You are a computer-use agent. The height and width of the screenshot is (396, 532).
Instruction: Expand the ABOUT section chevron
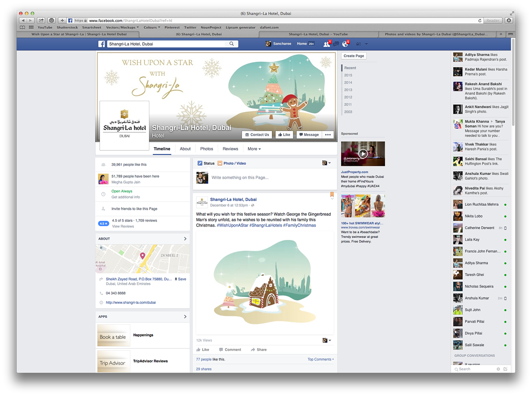coord(185,239)
